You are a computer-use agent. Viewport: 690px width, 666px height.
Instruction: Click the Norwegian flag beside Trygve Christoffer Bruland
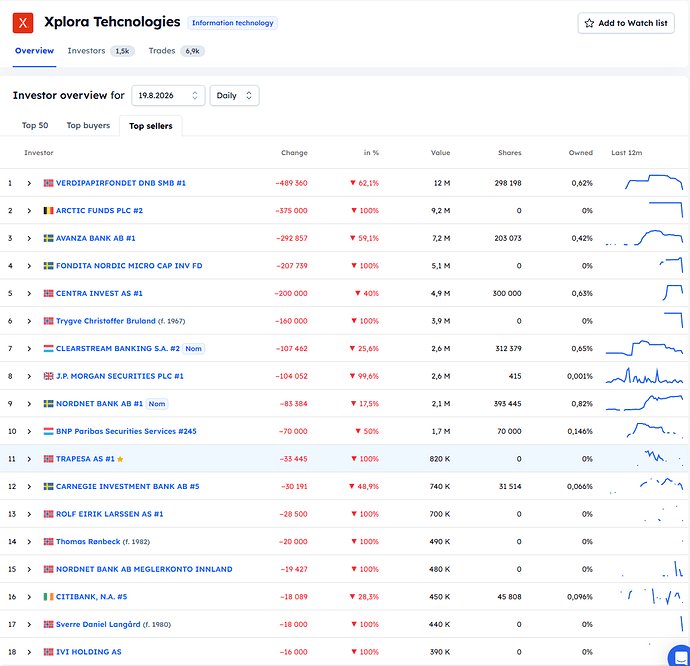click(x=48, y=321)
